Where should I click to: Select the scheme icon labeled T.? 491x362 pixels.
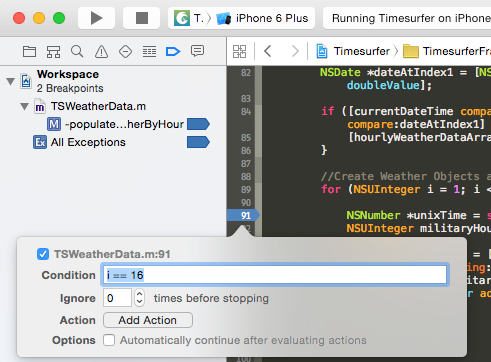click(182, 18)
